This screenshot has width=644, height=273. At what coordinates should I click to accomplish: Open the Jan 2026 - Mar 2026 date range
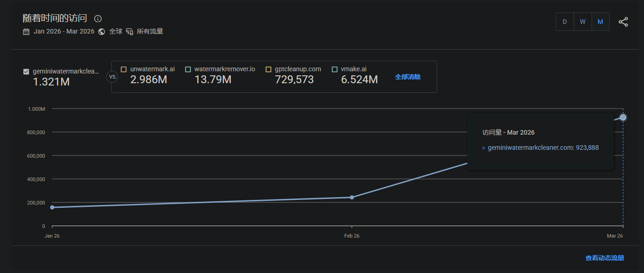click(64, 32)
